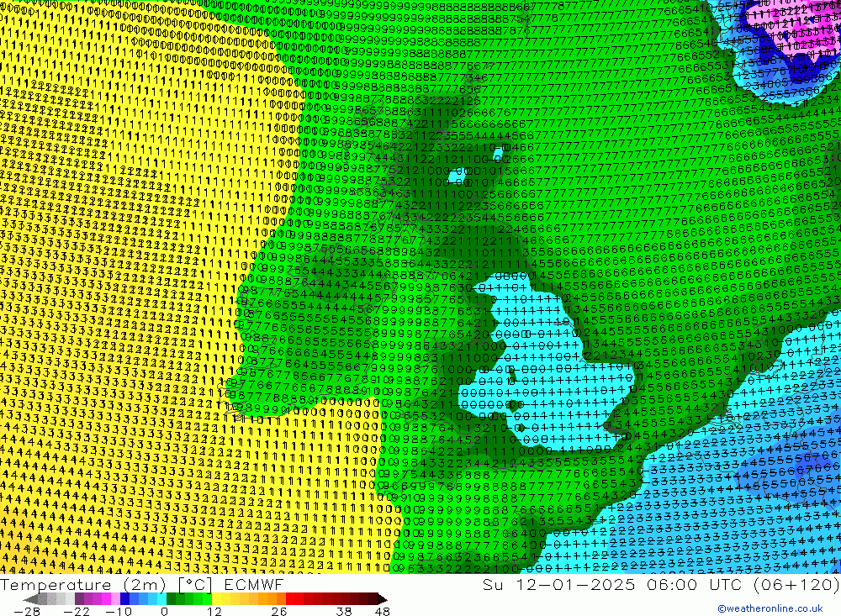
Task: Click the '-28' legend scale label
Action: tap(26, 612)
